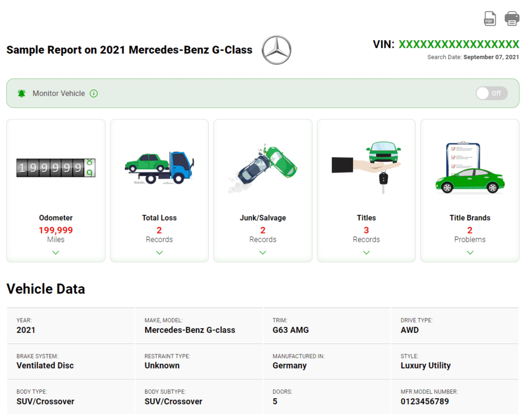Viewport: 526px width, 420px height.
Task: Expand the Titles records section
Action: [366, 253]
